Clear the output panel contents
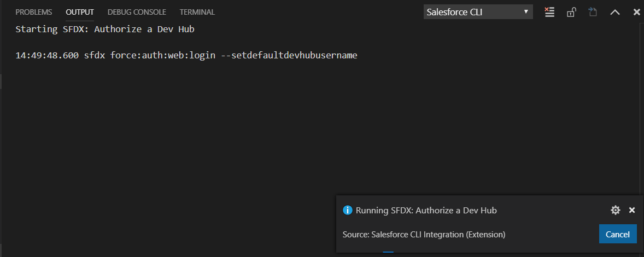Screen dimensions: 644x257 coord(549,12)
